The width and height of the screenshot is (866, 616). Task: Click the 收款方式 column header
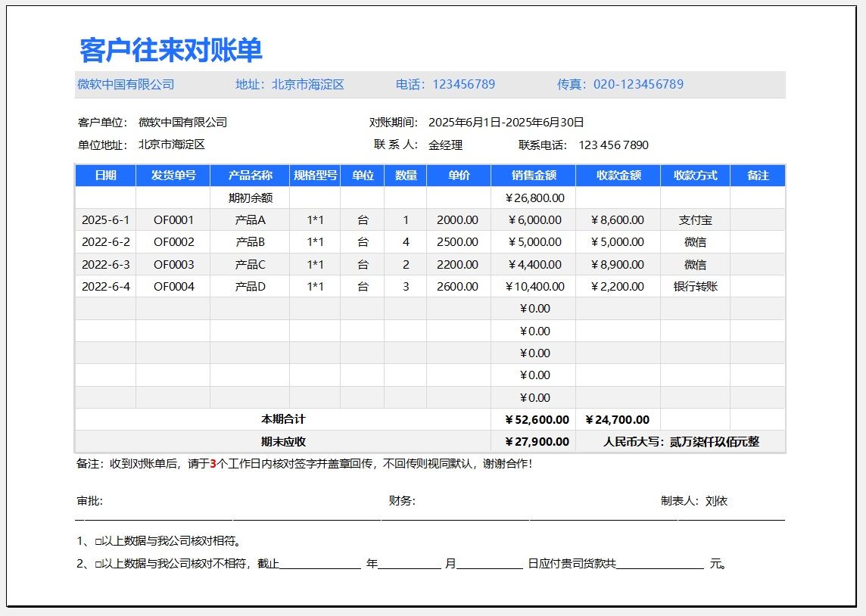click(x=696, y=176)
